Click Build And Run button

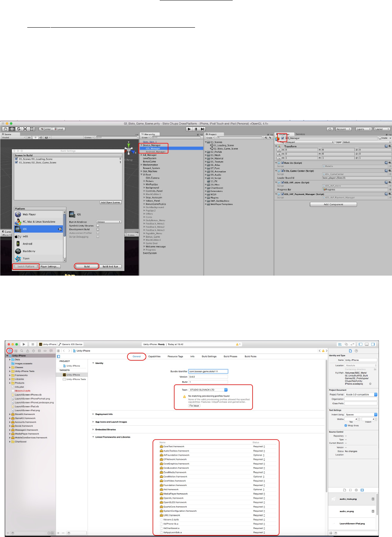(110, 266)
